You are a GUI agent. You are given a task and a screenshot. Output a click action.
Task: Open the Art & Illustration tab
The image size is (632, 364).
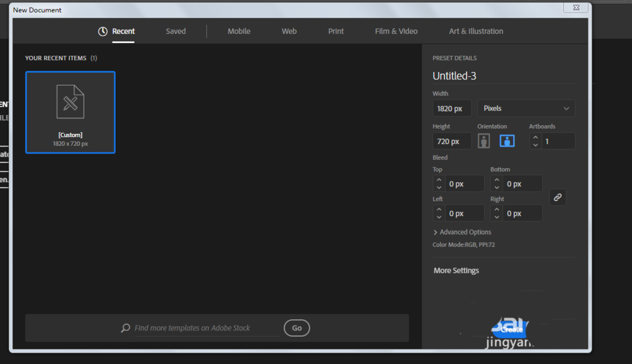(x=476, y=31)
